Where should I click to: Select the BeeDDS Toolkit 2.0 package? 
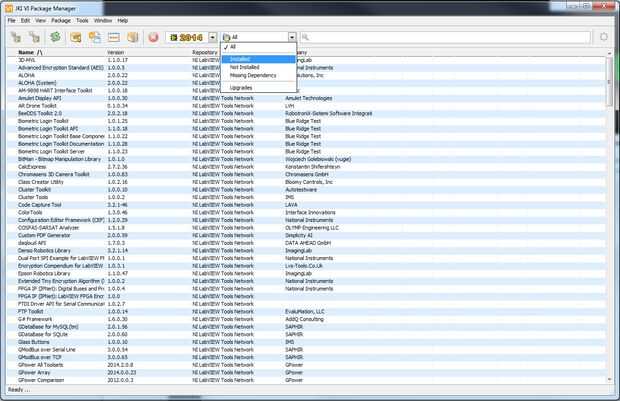tap(306, 113)
